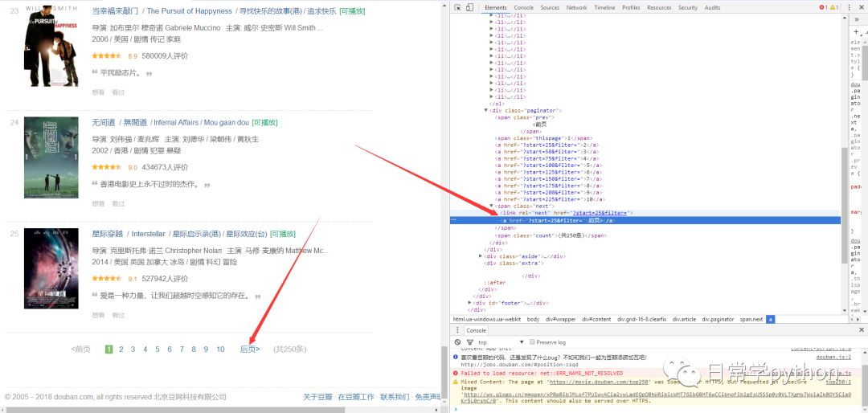Show more Styles sidebar tabs chevron
This screenshot has height=413, width=868.
pyautogui.click(x=858, y=19)
